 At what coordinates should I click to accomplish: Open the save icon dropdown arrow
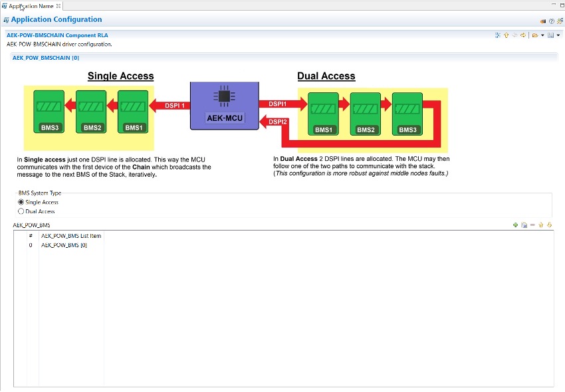click(x=558, y=35)
